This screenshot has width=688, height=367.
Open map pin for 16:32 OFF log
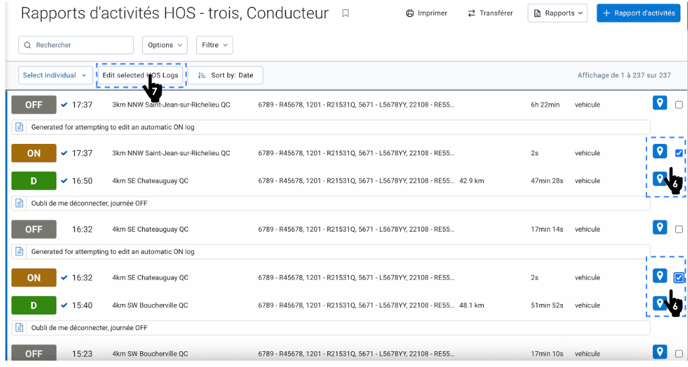(659, 227)
